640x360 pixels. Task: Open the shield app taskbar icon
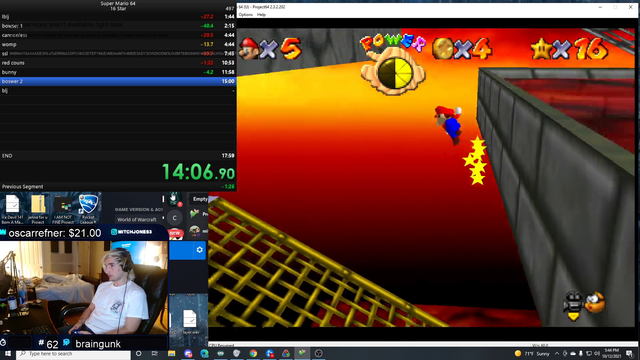pyautogui.click(x=237, y=353)
